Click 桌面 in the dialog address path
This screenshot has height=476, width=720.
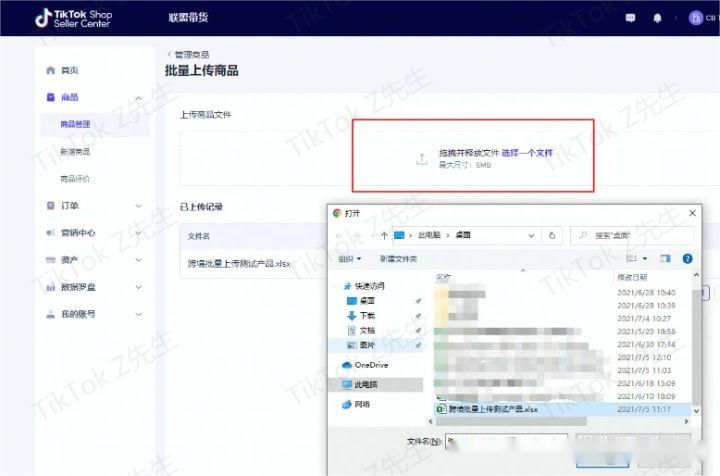463,235
